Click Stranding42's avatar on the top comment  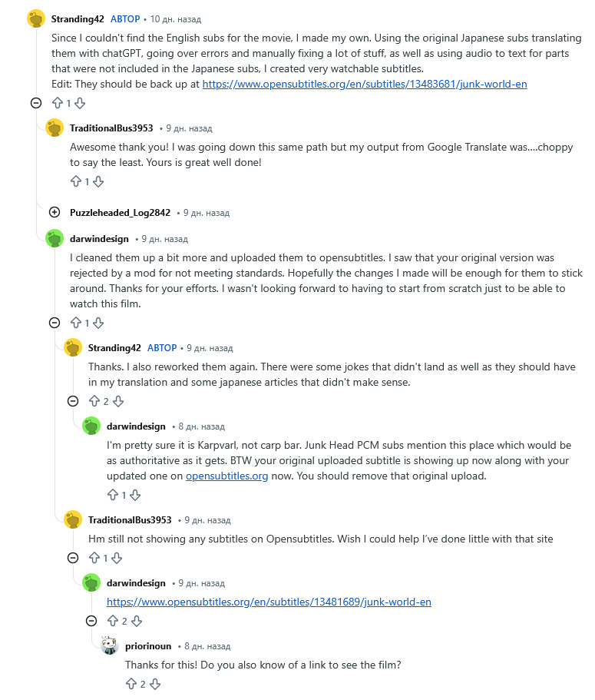tap(36, 18)
